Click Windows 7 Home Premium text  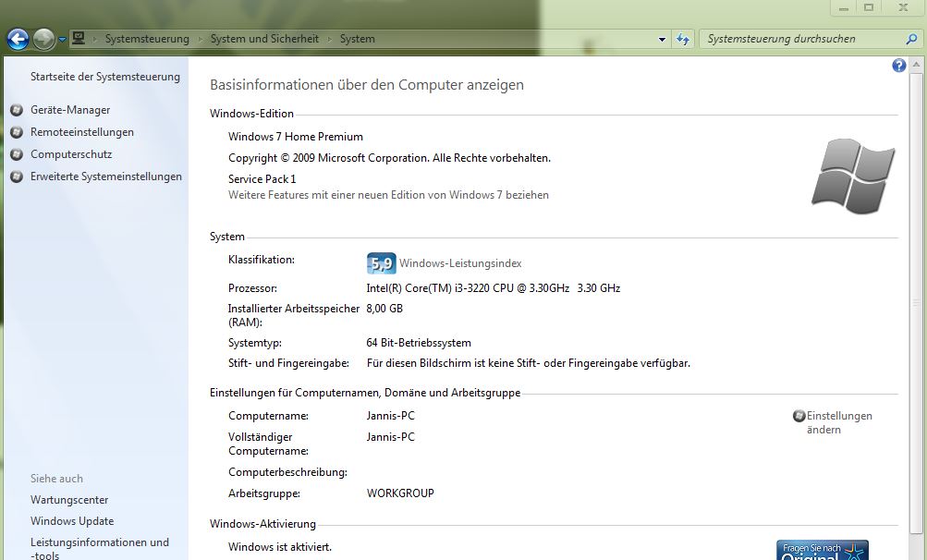(x=296, y=137)
